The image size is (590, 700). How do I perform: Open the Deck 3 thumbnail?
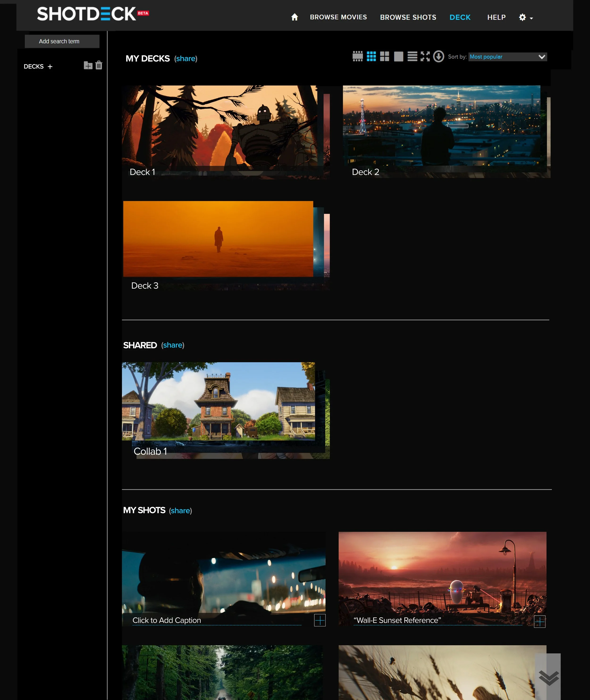click(218, 239)
